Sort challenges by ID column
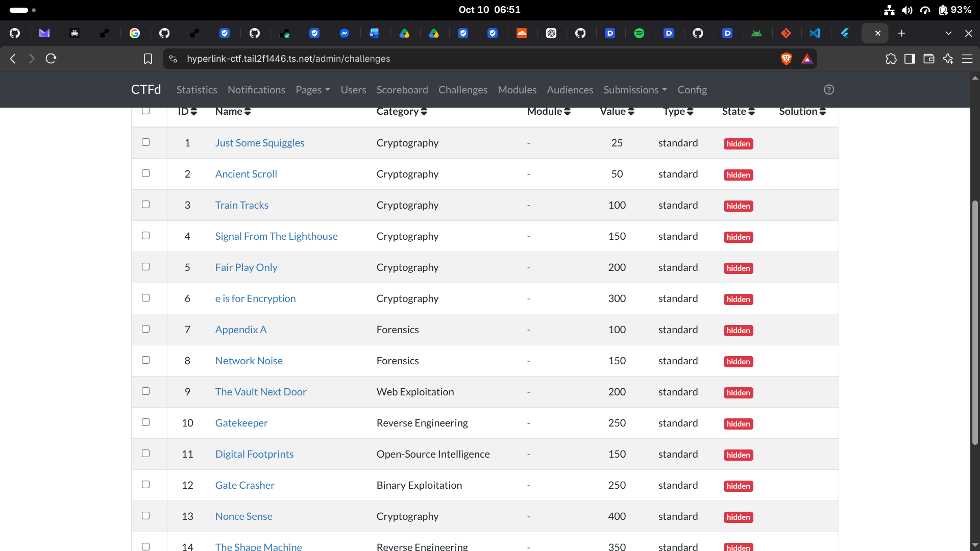The width and height of the screenshot is (980, 551). click(187, 111)
